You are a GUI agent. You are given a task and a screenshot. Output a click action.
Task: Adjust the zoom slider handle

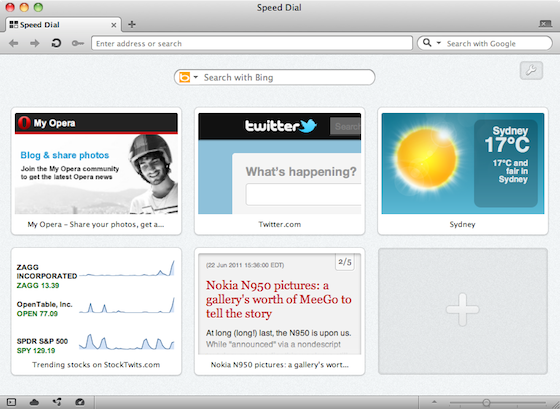click(x=486, y=403)
